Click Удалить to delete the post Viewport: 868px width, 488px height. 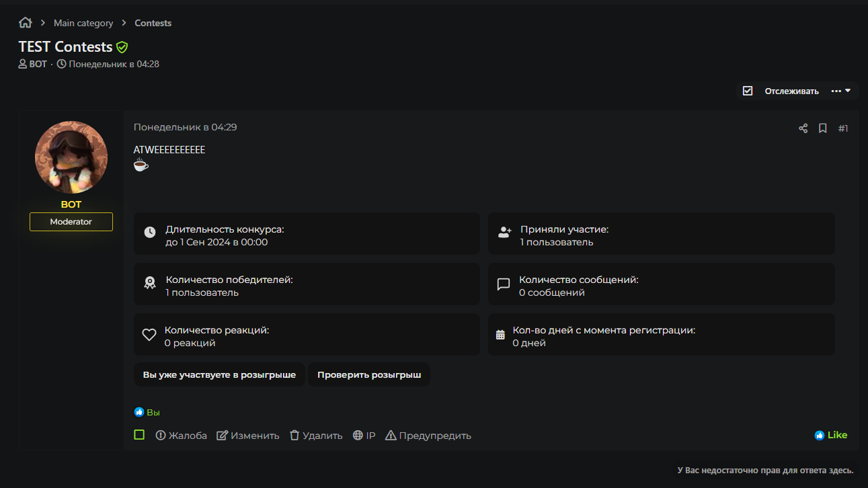coord(316,436)
